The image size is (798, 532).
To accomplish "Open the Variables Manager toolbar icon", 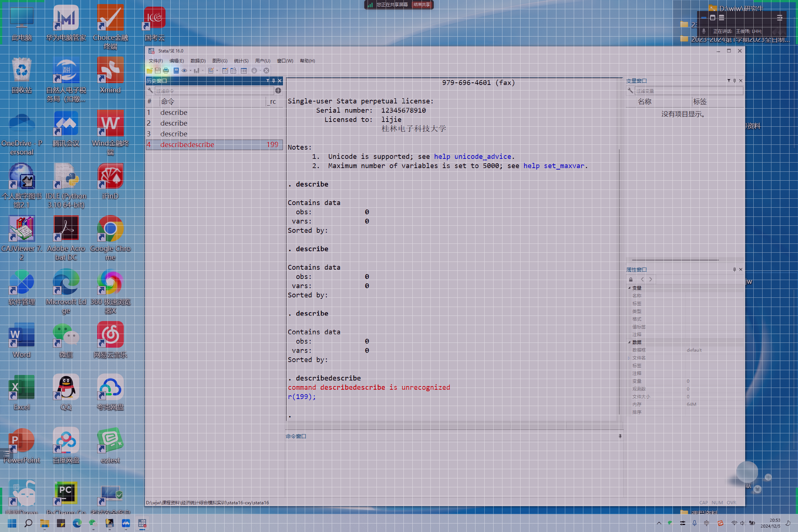I will [x=244, y=71].
